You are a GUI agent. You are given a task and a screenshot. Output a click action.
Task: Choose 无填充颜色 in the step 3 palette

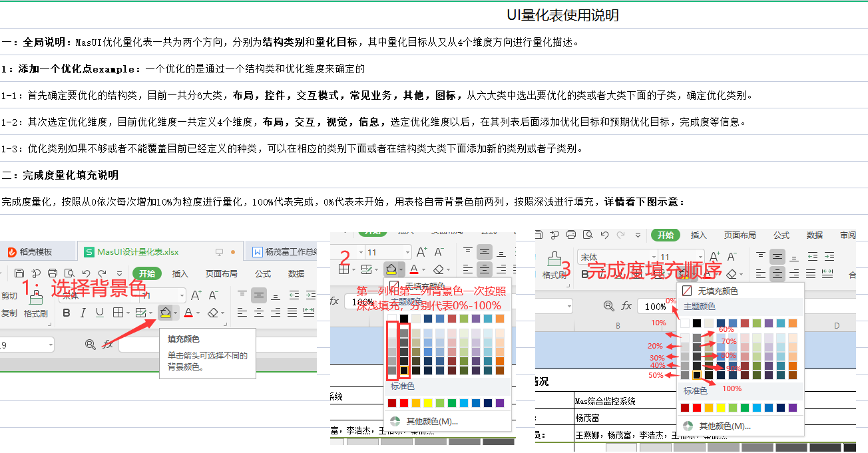pyautogui.click(x=718, y=291)
